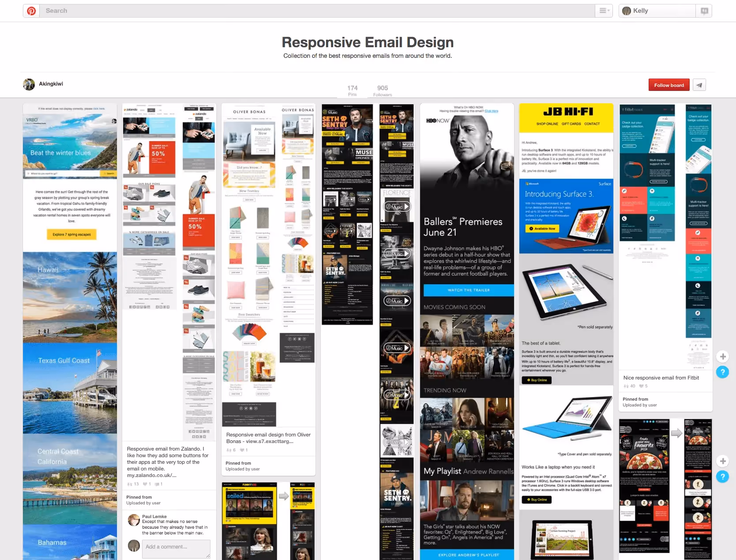Open the Fitbit news email pin image

tap(665, 237)
